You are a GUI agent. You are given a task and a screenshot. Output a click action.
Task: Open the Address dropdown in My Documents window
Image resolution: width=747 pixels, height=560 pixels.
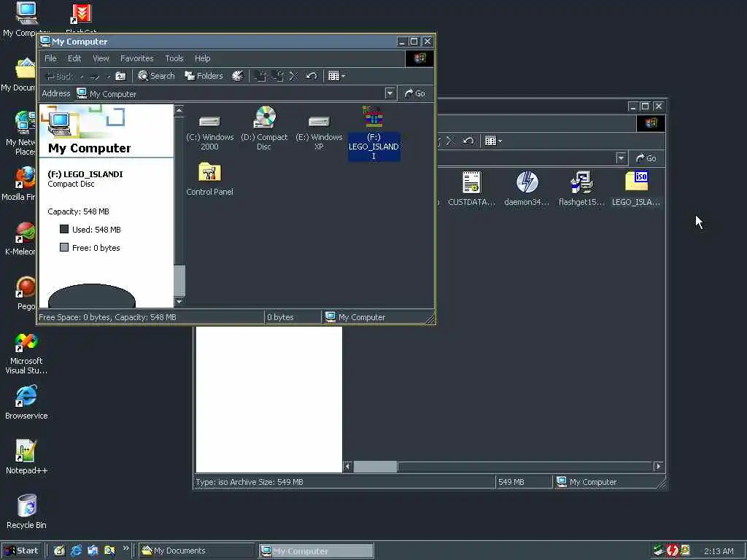click(x=620, y=158)
